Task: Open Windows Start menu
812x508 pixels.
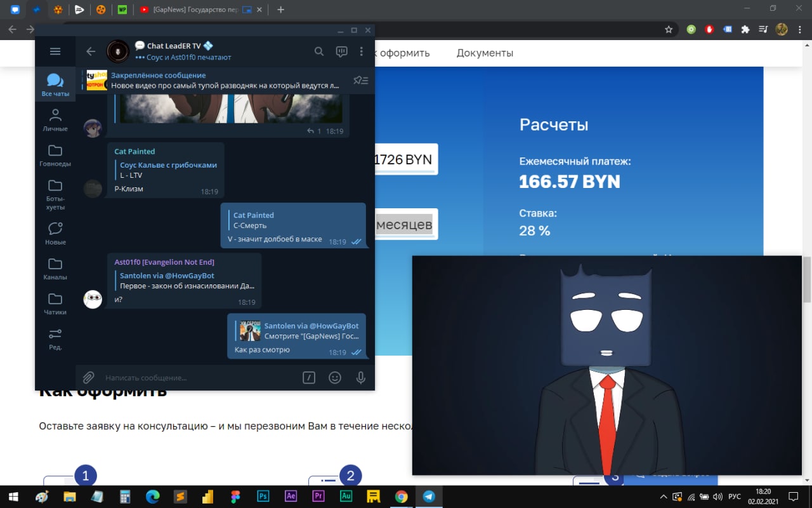Action: pyautogui.click(x=14, y=497)
